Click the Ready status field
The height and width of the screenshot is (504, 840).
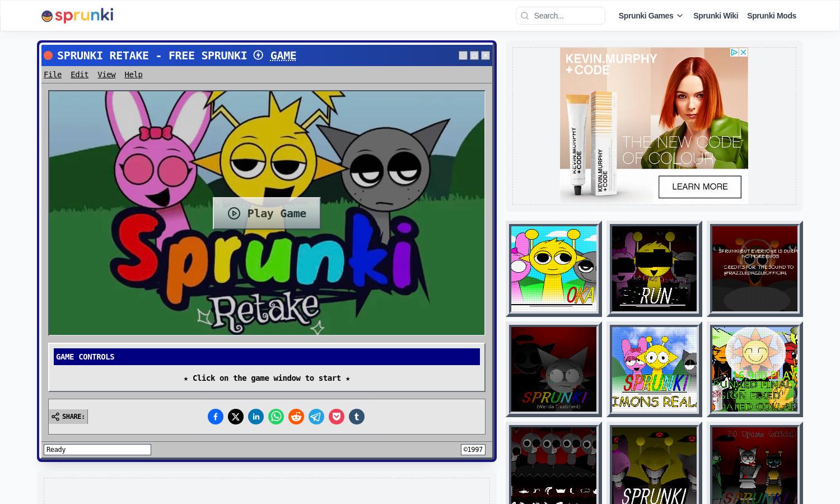[x=97, y=450]
